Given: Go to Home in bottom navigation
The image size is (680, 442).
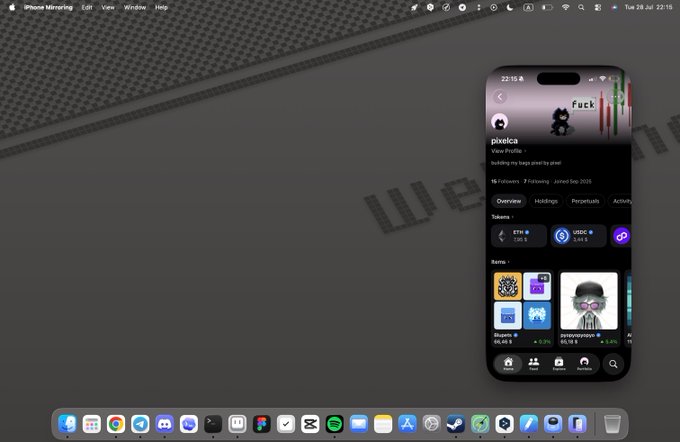Looking at the screenshot, I should coord(508,363).
